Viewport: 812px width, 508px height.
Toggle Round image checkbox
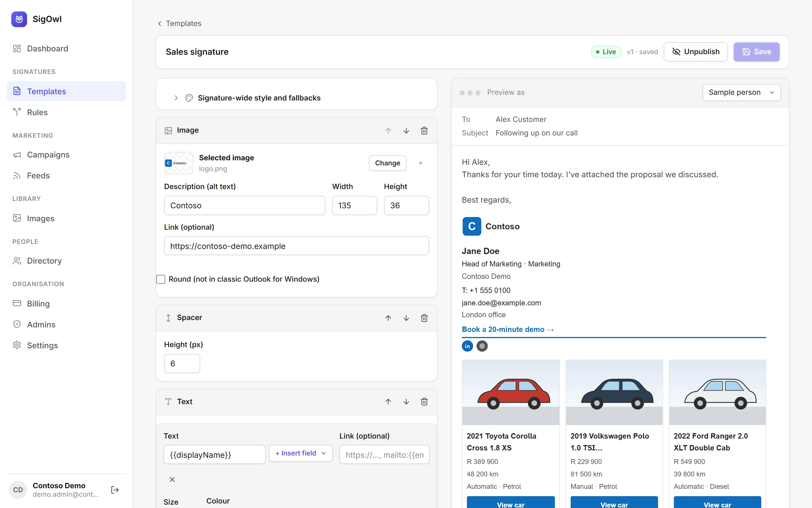tap(161, 279)
